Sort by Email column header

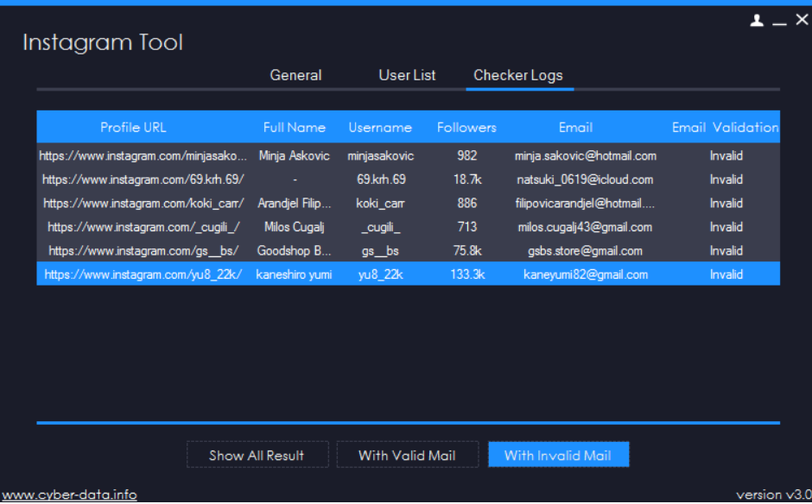[575, 127]
